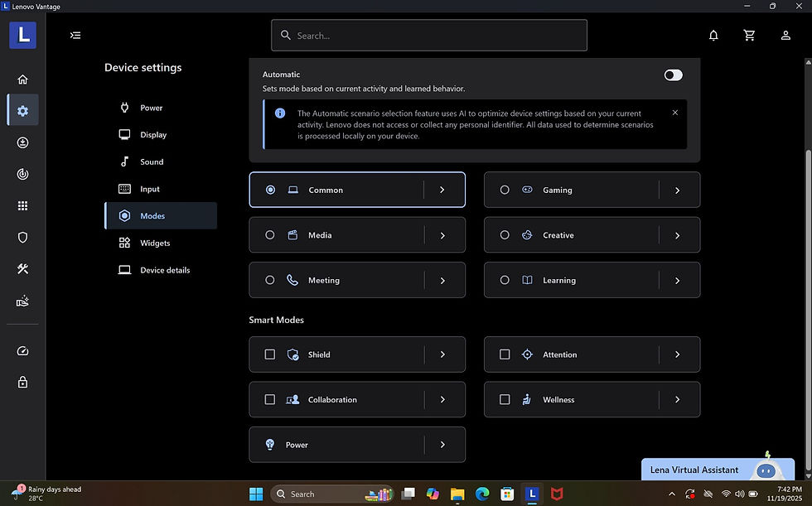Select the Common mode radio button
812x506 pixels.
(x=270, y=190)
